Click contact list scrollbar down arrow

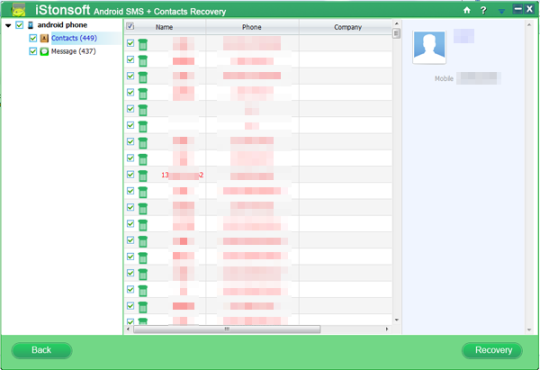[396, 320]
